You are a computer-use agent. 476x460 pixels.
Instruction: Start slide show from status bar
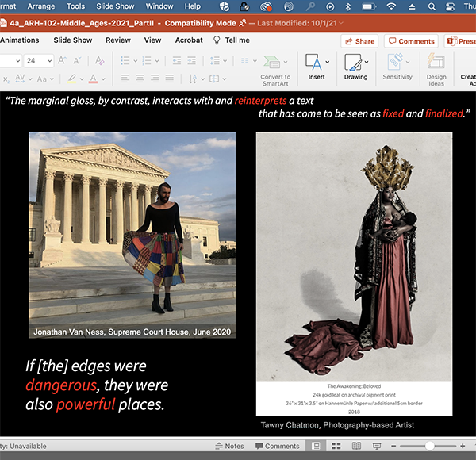[376, 446]
